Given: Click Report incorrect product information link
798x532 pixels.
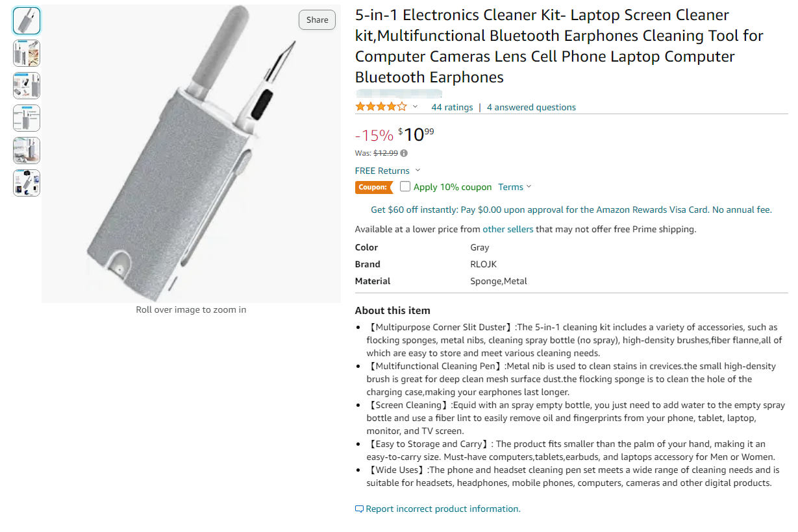Looking at the screenshot, I should pyautogui.click(x=443, y=509).
